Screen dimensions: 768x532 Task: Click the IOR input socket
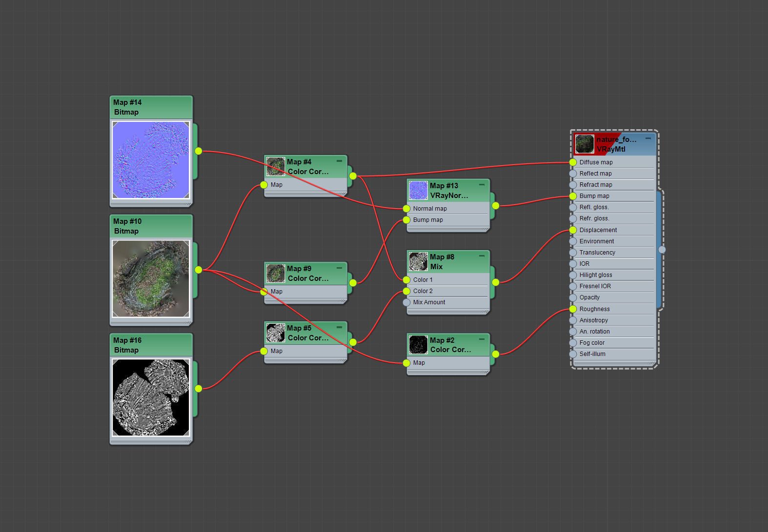click(x=573, y=264)
